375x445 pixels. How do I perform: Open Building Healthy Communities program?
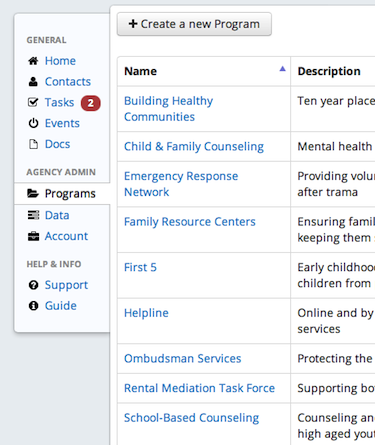168,109
